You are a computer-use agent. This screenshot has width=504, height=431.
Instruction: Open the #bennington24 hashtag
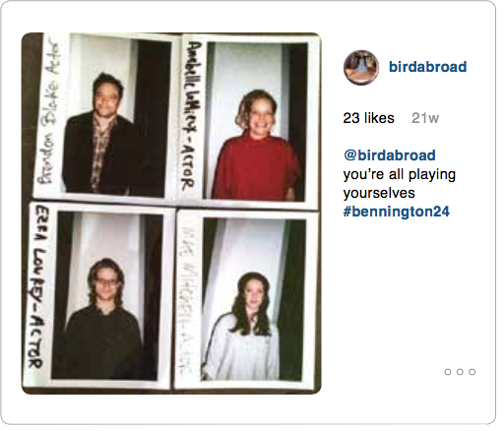coord(397,212)
